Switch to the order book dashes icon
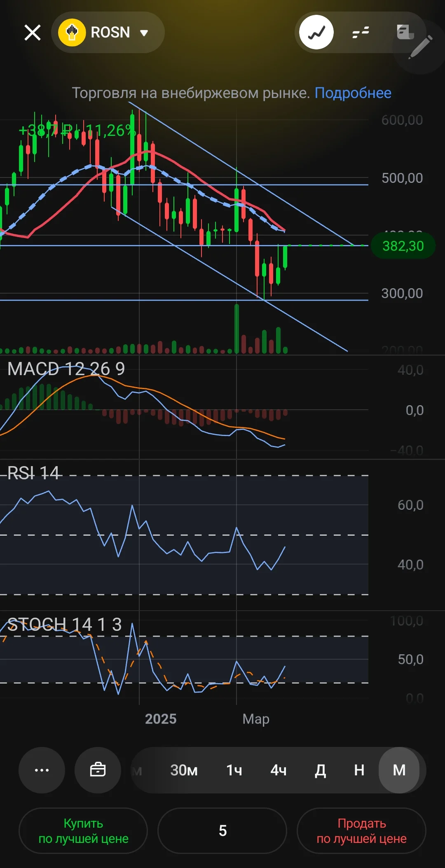The width and height of the screenshot is (445, 868). (361, 33)
